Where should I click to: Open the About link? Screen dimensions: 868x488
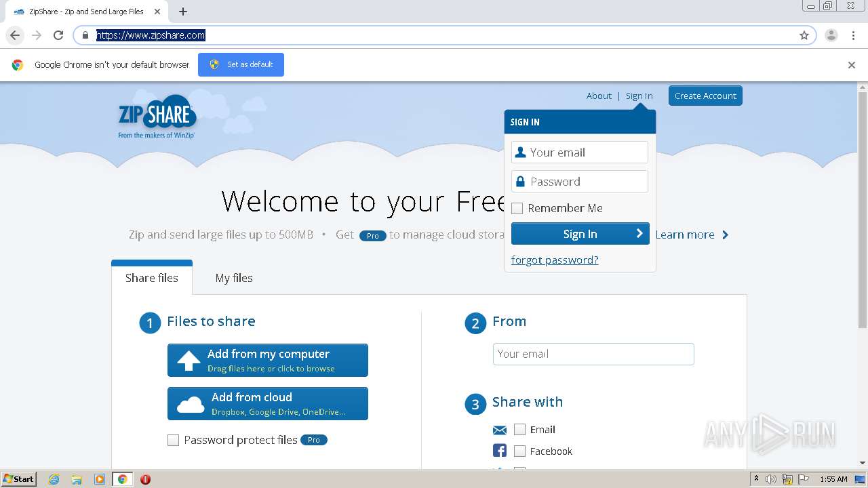(599, 96)
